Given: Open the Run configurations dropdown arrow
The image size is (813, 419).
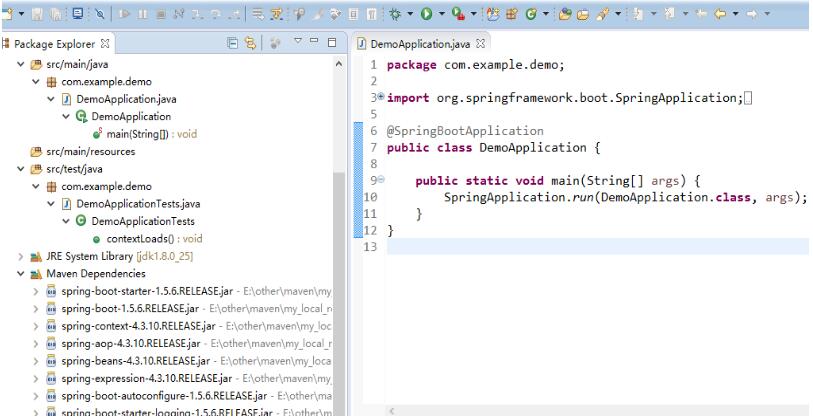Looking at the screenshot, I should tap(442, 13).
